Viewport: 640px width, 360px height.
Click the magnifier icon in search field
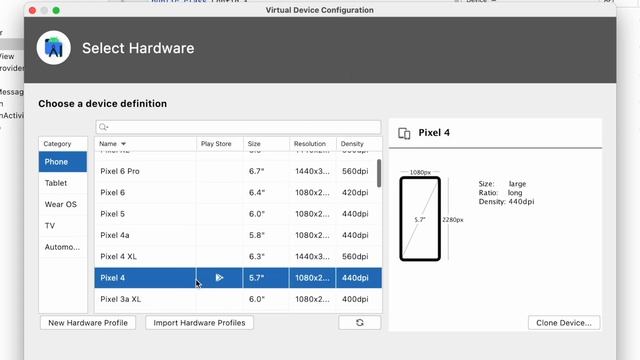pyautogui.click(x=103, y=127)
